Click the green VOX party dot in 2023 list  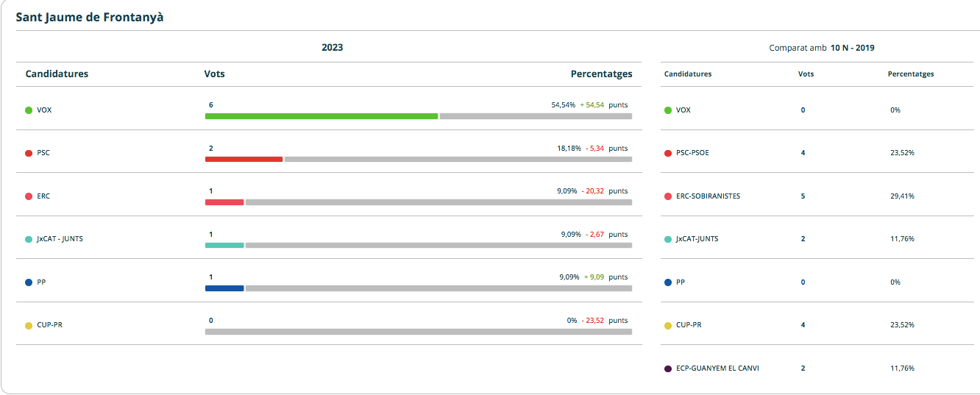29,110
